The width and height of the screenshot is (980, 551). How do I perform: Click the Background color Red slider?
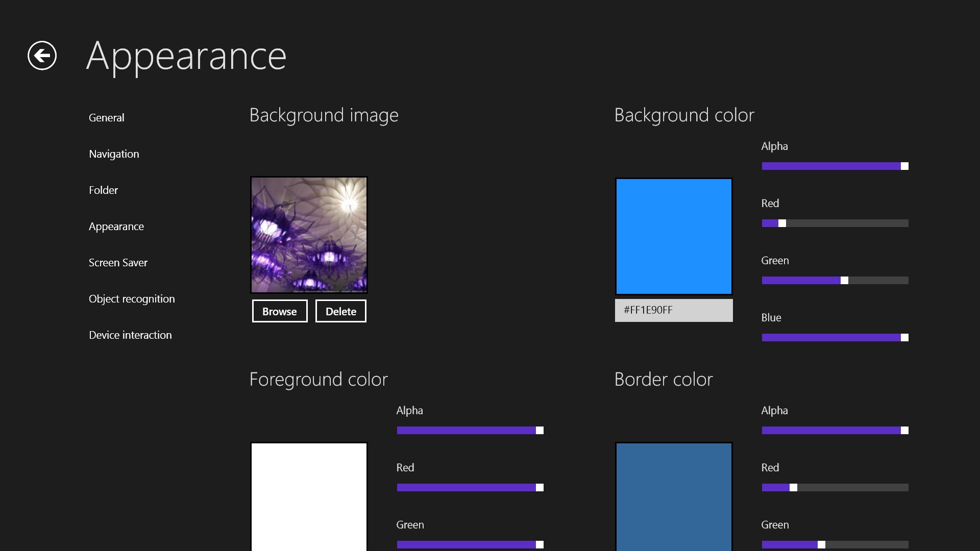tap(835, 223)
